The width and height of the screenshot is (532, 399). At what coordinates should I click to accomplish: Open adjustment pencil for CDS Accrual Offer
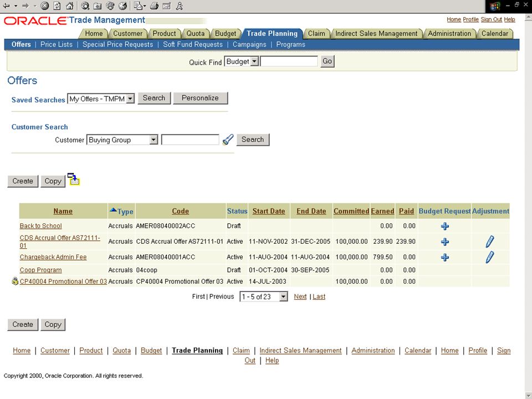[489, 242]
